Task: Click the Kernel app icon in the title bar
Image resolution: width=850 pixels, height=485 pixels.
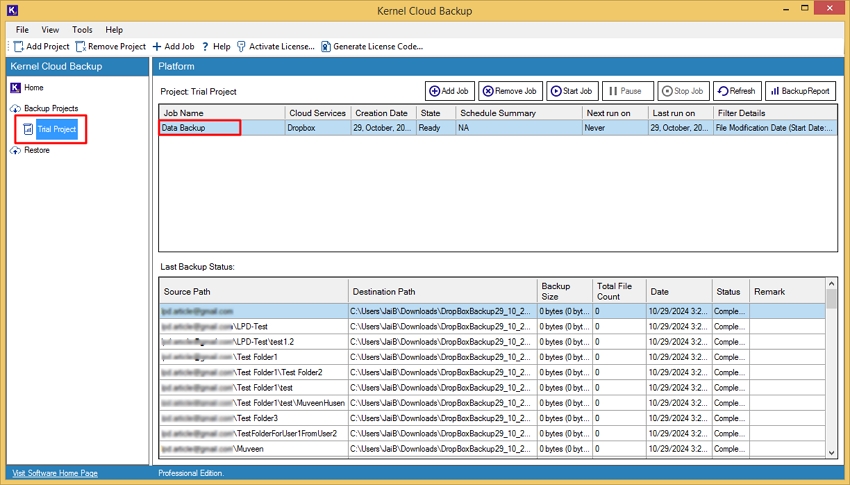Action: point(12,10)
